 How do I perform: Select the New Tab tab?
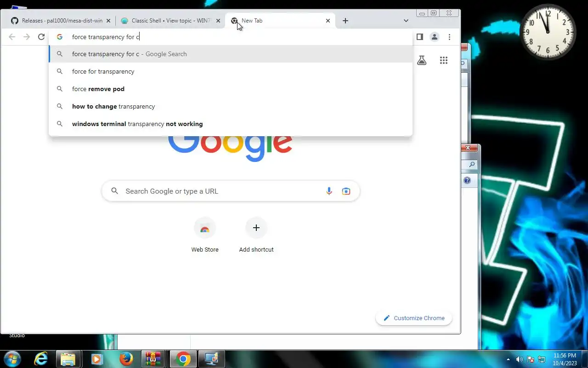click(280, 21)
